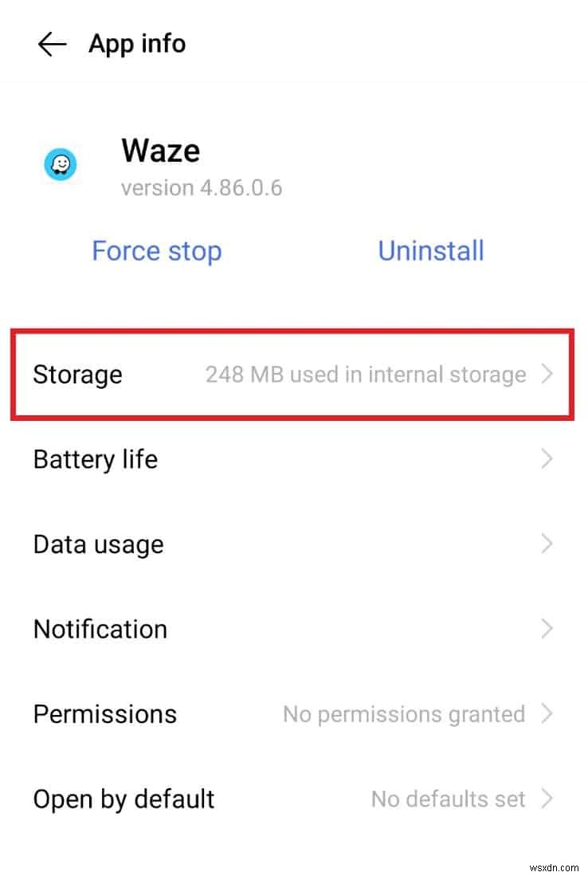Check Permissions granted to Waze
The width and height of the screenshot is (588, 876).
pos(104,713)
